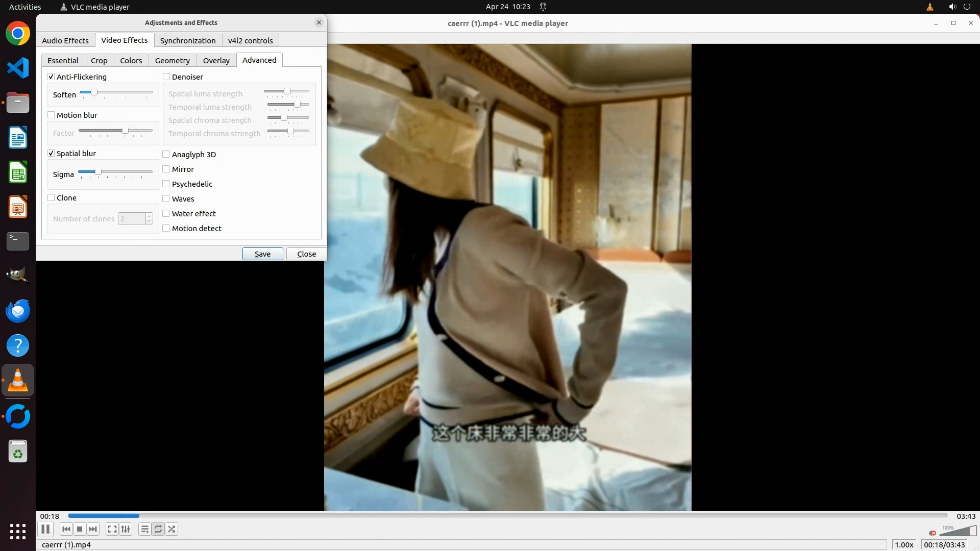Stop playback with stop button
The width and height of the screenshot is (980, 551).
point(80,529)
